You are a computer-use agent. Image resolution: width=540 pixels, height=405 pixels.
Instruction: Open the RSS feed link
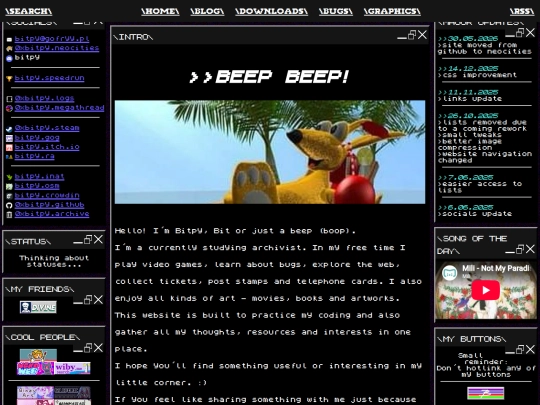tap(522, 11)
